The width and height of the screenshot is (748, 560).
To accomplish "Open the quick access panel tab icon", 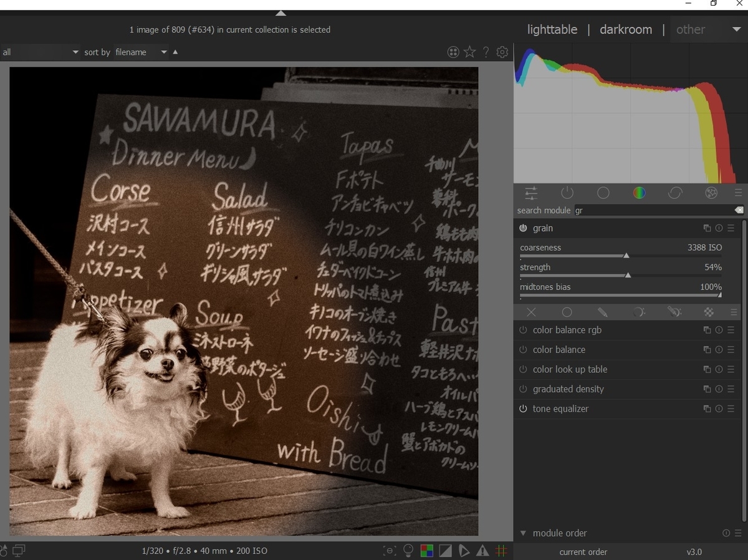I will tap(531, 193).
